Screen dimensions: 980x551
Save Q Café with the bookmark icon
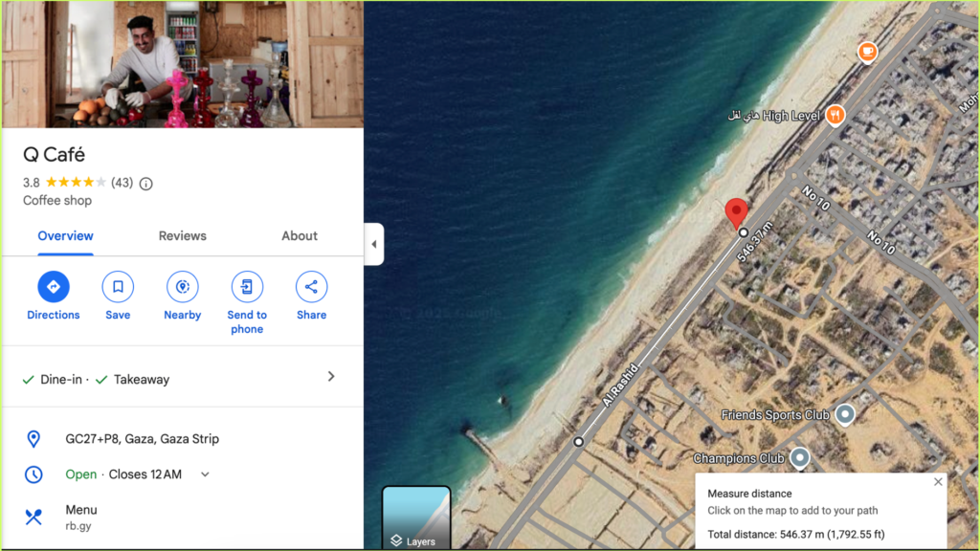[118, 287]
